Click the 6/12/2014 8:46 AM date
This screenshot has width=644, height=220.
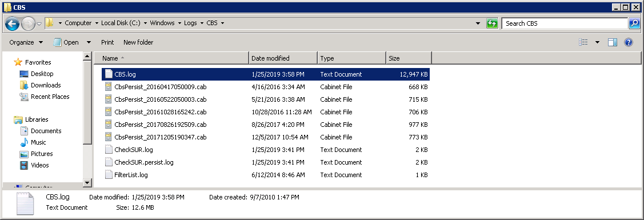(278, 175)
